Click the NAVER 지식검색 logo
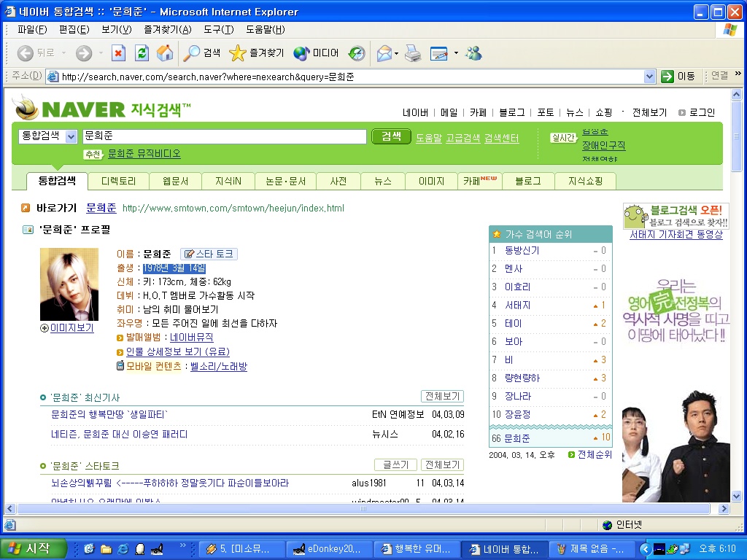 [102, 108]
